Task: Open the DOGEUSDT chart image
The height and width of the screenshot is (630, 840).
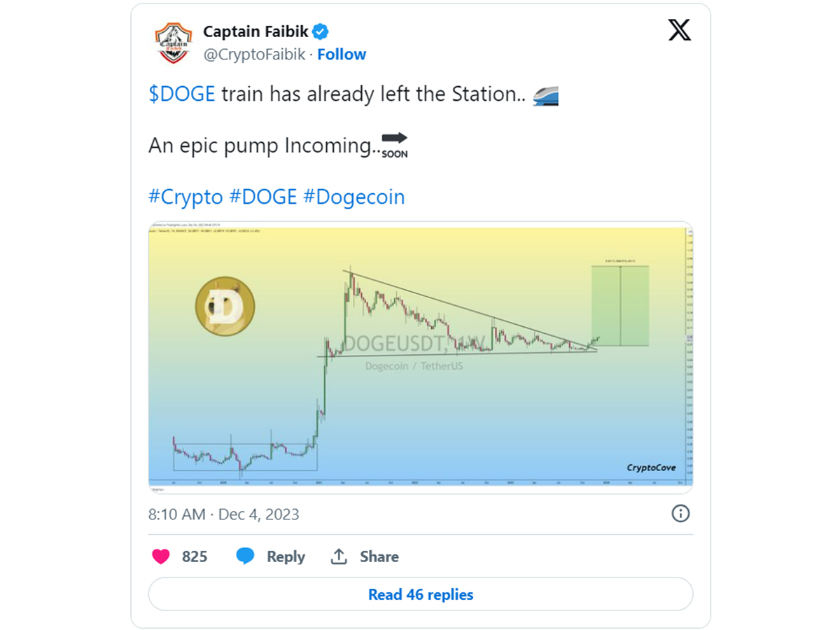Action: pos(421,357)
